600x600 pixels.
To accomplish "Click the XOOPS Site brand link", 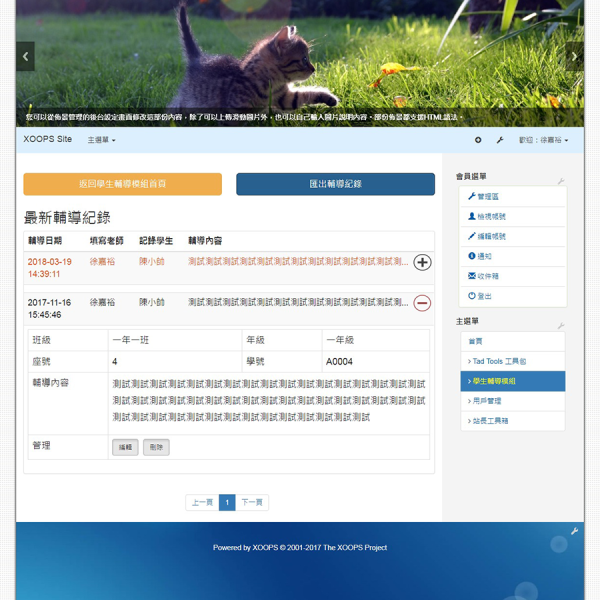I will [x=47, y=139].
